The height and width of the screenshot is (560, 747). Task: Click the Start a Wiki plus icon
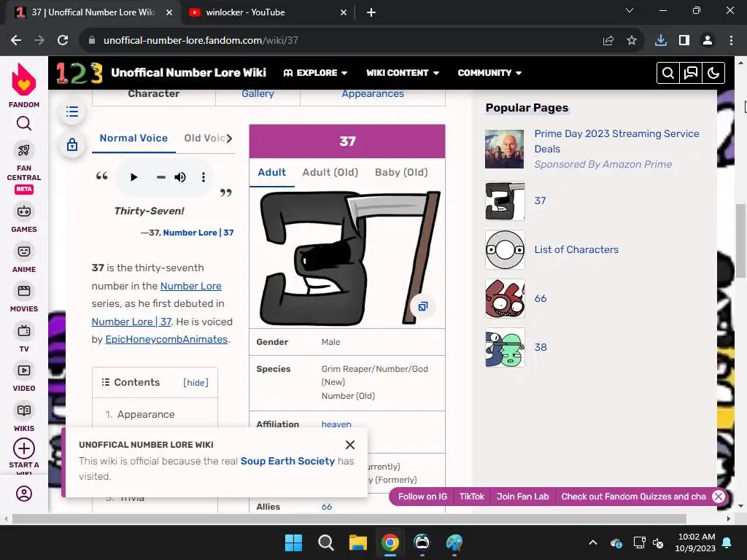[x=24, y=448]
